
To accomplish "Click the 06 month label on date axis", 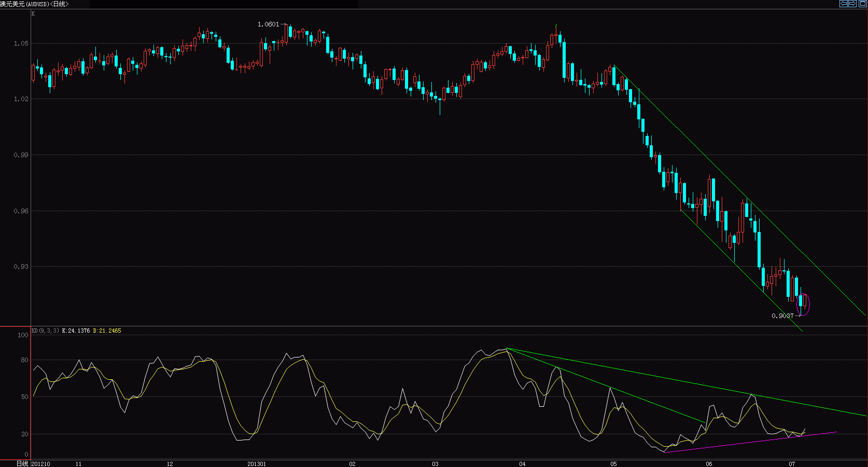I will tap(709, 464).
